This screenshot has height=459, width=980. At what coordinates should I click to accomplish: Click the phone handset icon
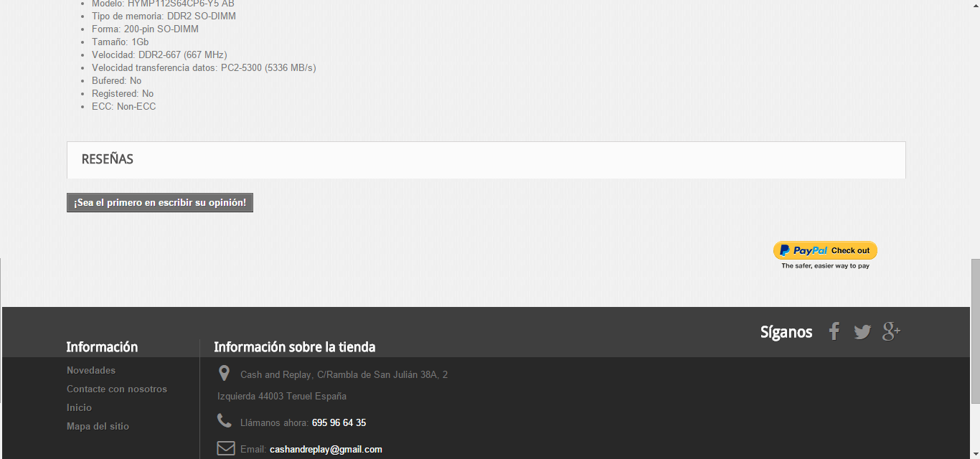(225, 421)
